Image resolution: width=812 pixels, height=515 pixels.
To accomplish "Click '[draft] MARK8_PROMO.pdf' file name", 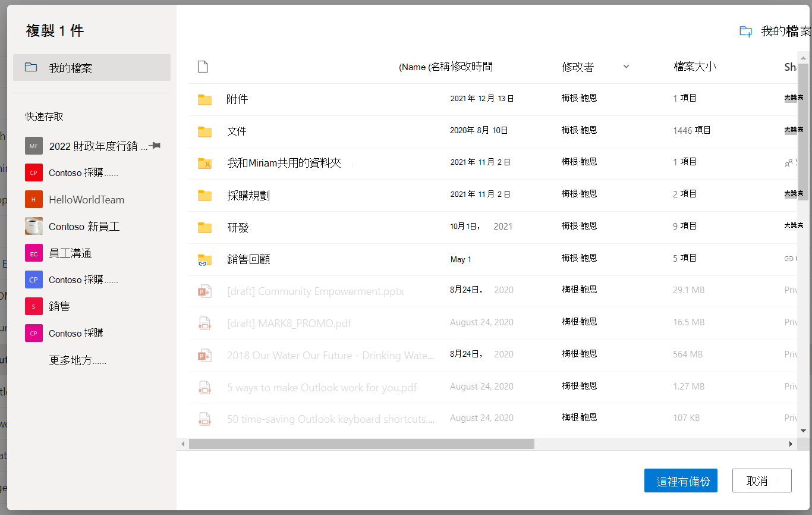I will click(x=289, y=324).
